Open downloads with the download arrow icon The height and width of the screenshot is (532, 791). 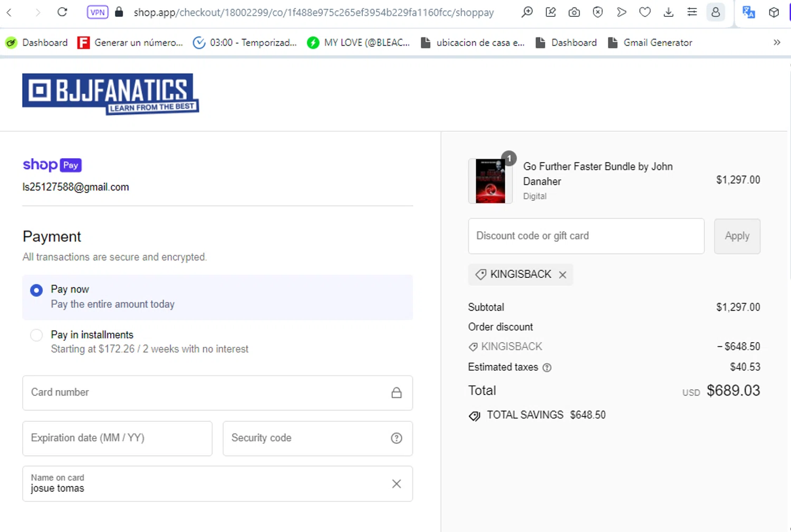(x=668, y=12)
